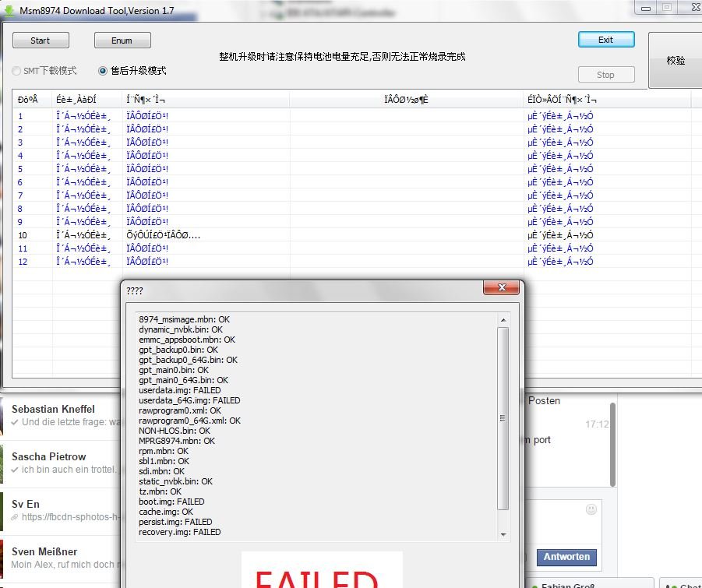Screen dimensions: 702x588
Task: Click the log list scrollbar thumb
Action: 503,418
